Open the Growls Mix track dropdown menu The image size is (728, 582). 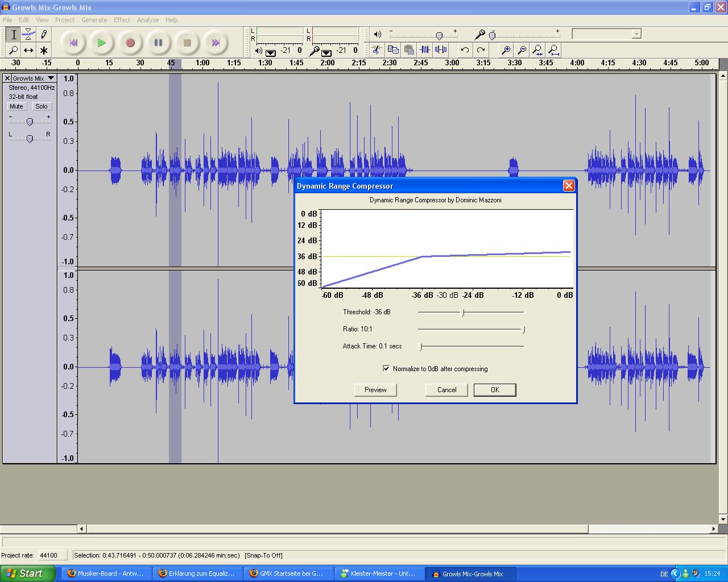tap(51, 78)
